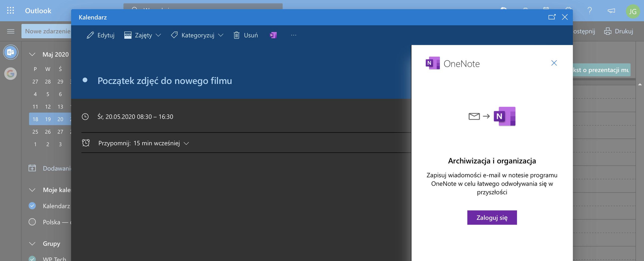Open the feedback megaphone icon
Screen dimensions: 644x261
coord(611,11)
